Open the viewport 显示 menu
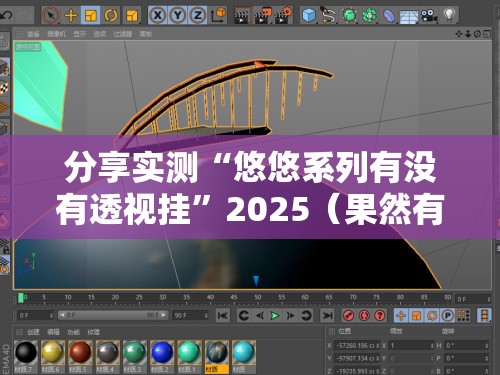500x375 pixels. (x=79, y=34)
